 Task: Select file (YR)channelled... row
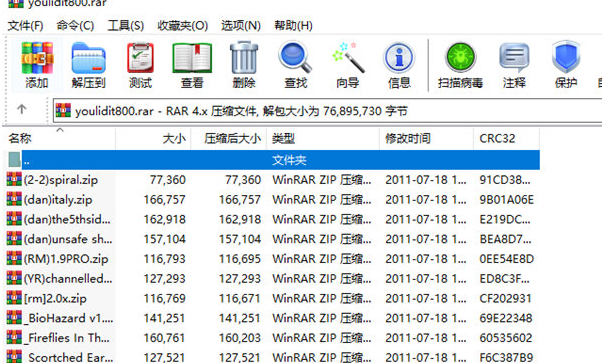[272, 278]
